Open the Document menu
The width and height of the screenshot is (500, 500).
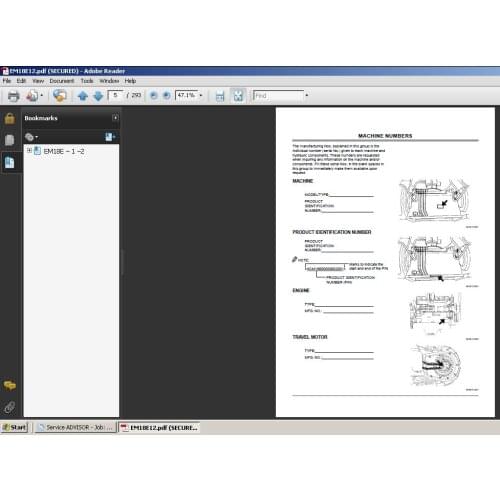pos(62,81)
